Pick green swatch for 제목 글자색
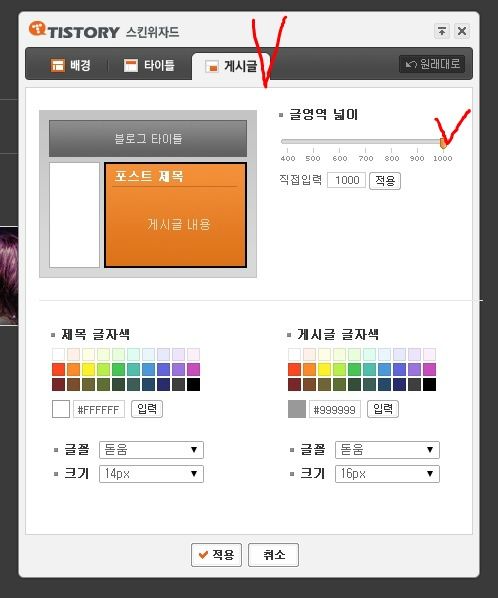498x598 pixels. click(118, 370)
